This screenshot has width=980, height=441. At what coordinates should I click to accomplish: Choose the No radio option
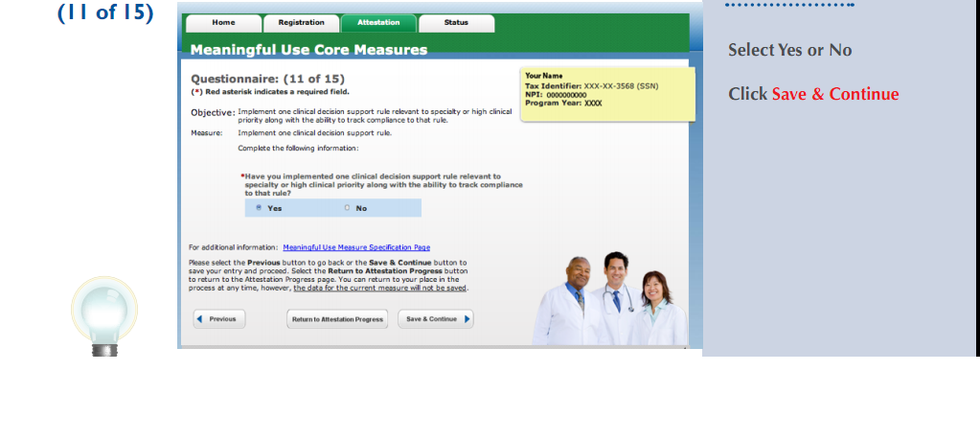[347, 208]
